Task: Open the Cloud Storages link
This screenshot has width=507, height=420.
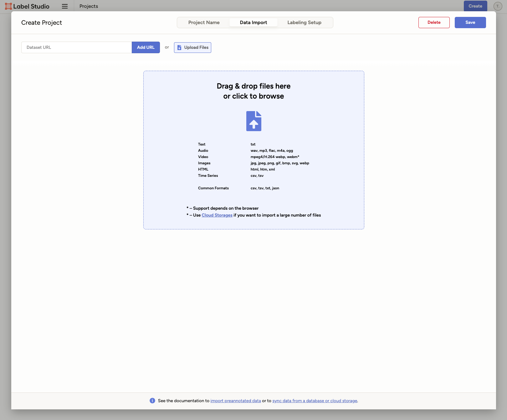Action: 217,215
